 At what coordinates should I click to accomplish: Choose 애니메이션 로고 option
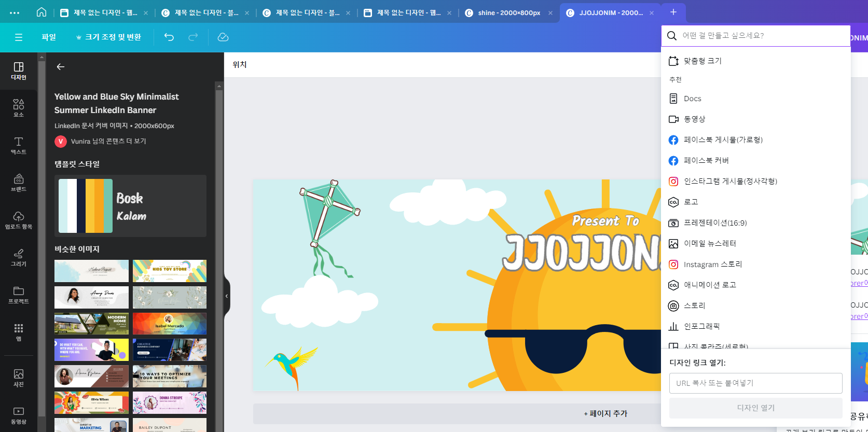pos(756,285)
